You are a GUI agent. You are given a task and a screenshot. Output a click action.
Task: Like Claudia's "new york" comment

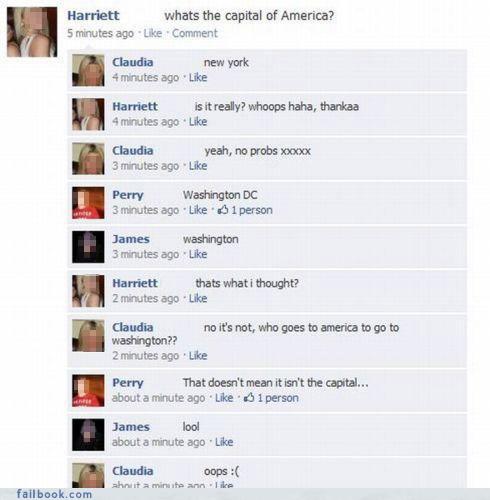point(198,77)
